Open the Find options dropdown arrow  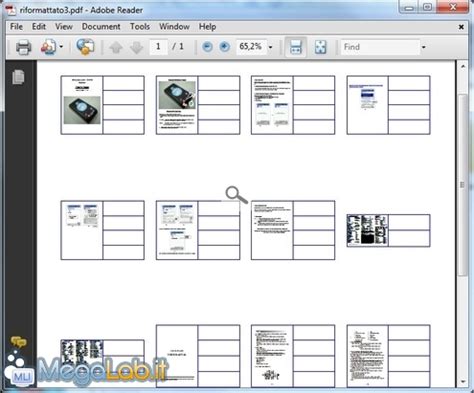424,47
